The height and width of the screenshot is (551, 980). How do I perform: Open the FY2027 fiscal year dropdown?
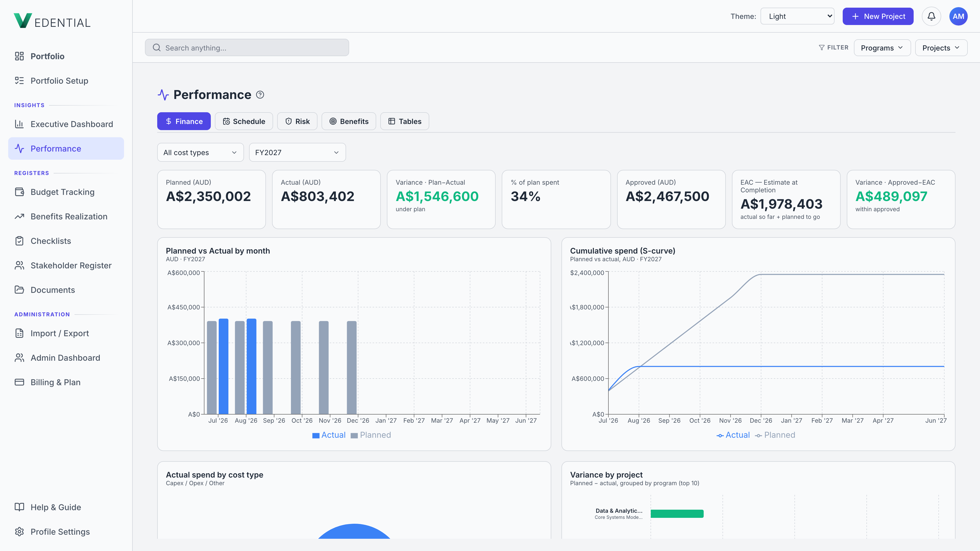click(x=298, y=153)
